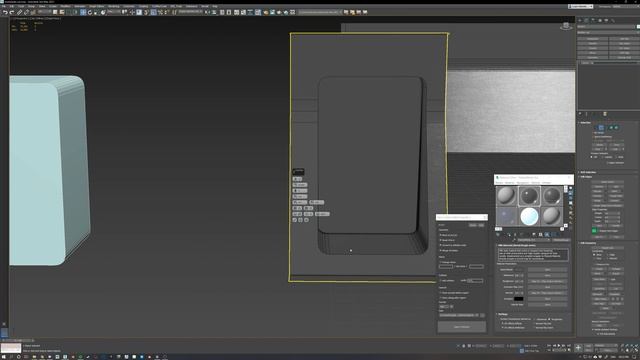Image resolution: width=640 pixels, height=360 pixels.
Task: Click the black emission color swatch
Action: pos(518,299)
